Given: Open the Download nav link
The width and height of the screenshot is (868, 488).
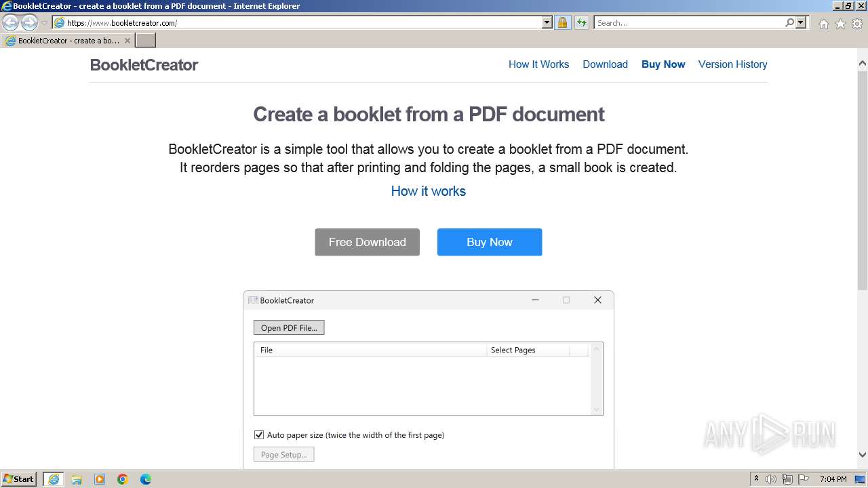Looking at the screenshot, I should pos(605,64).
